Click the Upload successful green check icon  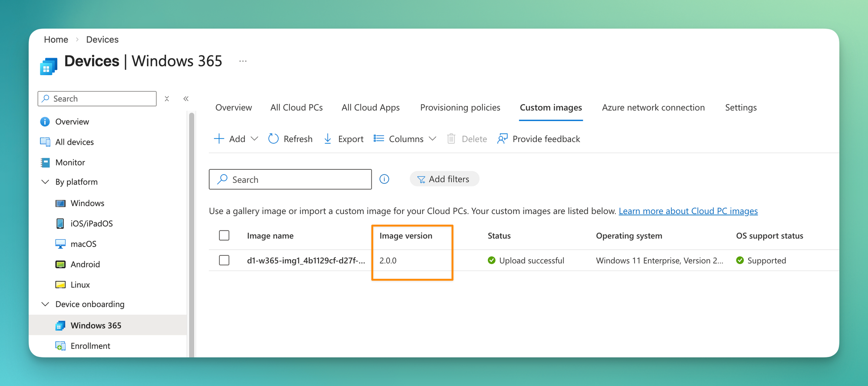(x=492, y=261)
